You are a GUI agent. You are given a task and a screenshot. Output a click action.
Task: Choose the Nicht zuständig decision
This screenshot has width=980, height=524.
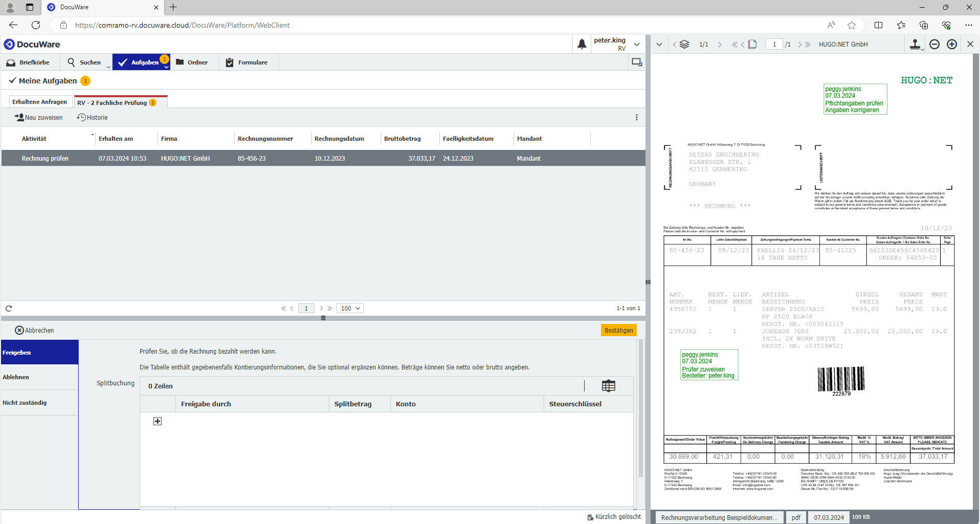click(40, 403)
